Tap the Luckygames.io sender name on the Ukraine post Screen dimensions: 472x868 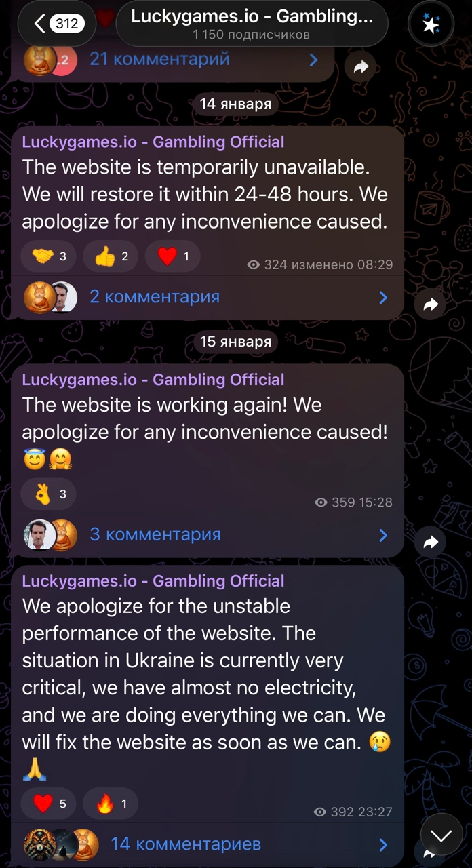pyautogui.click(x=153, y=581)
